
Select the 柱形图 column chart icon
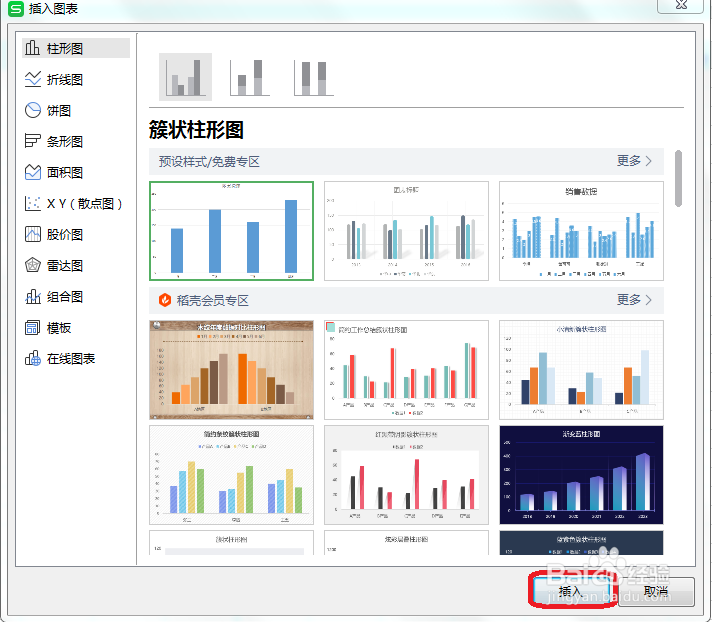point(32,48)
